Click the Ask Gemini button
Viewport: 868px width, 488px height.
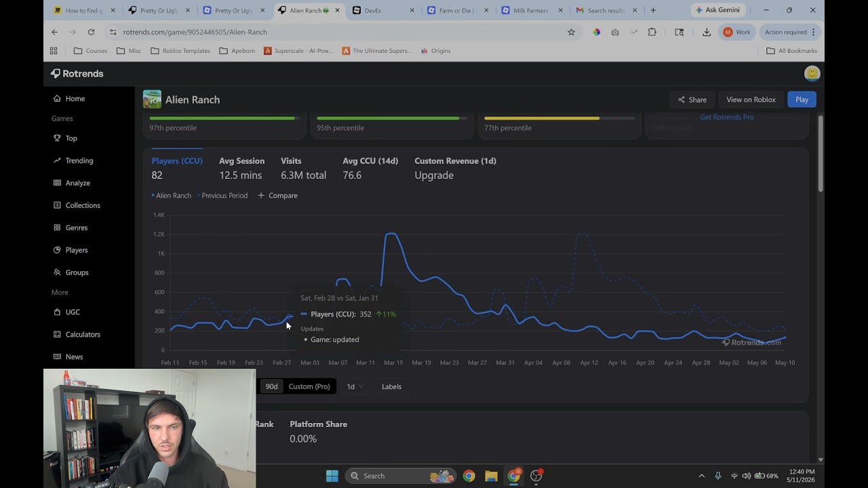coord(719,10)
